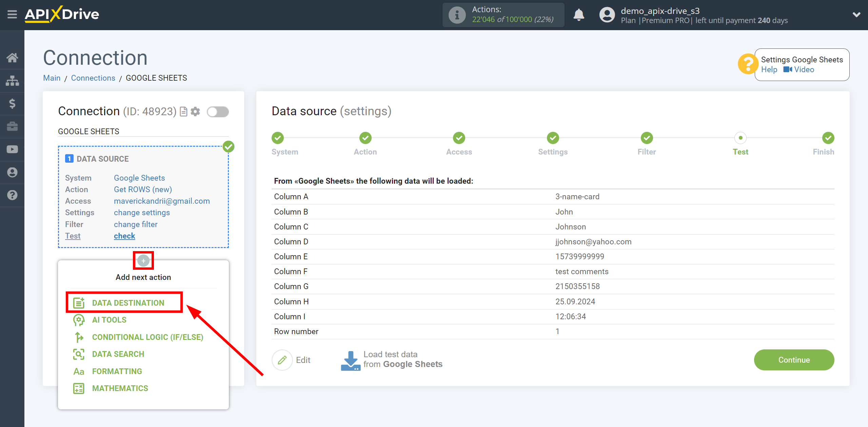Open connection settings gear icon
The width and height of the screenshot is (868, 427).
(x=195, y=111)
